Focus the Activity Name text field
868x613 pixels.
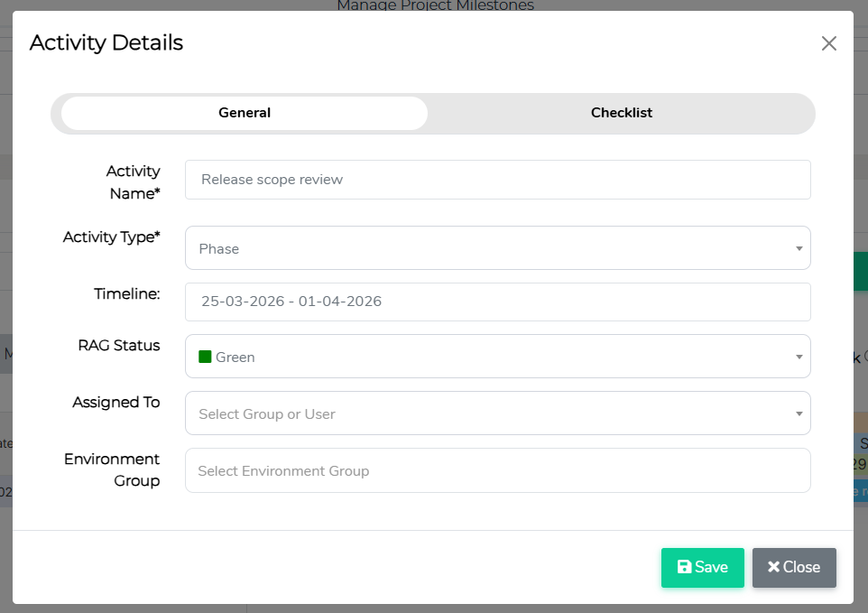coord(497,180)
